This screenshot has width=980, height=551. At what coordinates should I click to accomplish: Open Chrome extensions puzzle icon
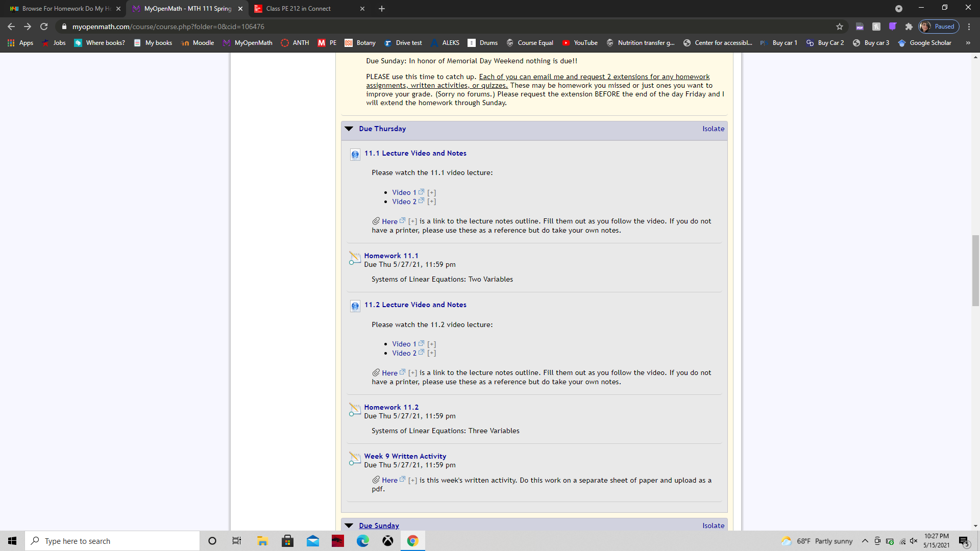(909, 27)
